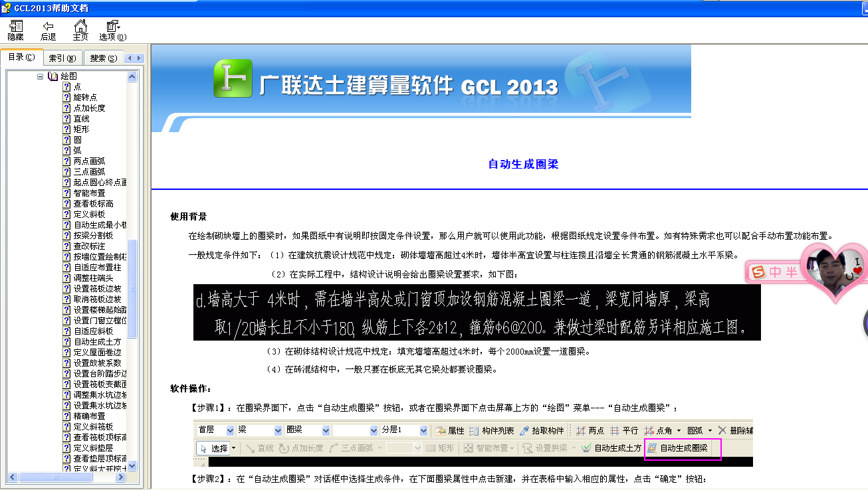Click the icon beside 起点圆心终点画 entry
The width and height of the screenshot is (868, 490).
[x=66, y=183]
